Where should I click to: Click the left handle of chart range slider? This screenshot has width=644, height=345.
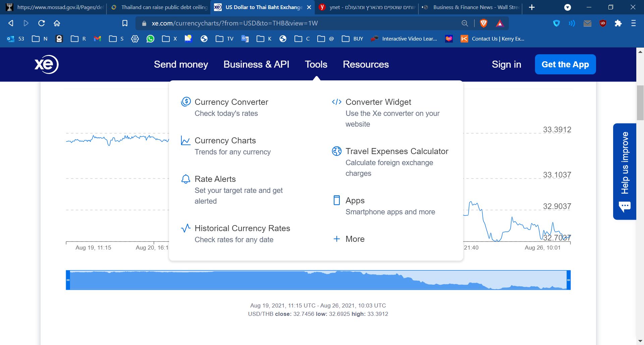point(68,280)
